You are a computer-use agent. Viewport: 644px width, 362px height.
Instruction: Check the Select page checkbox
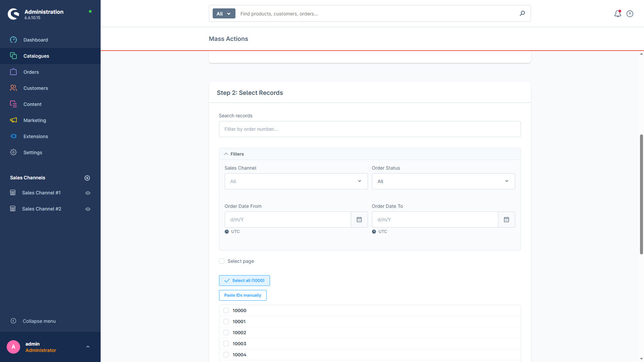(x=222, y=261)
